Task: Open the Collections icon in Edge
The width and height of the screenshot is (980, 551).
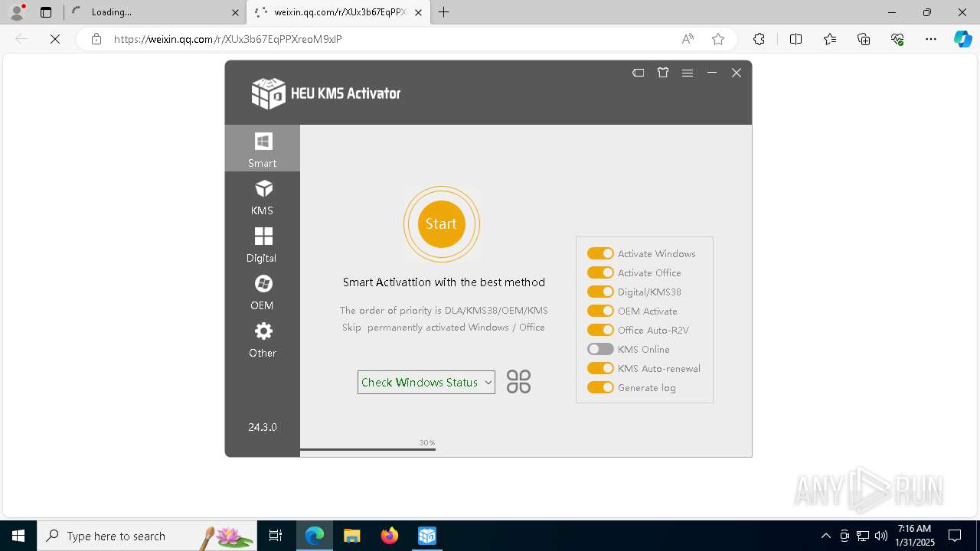Action: coord(864,39)
